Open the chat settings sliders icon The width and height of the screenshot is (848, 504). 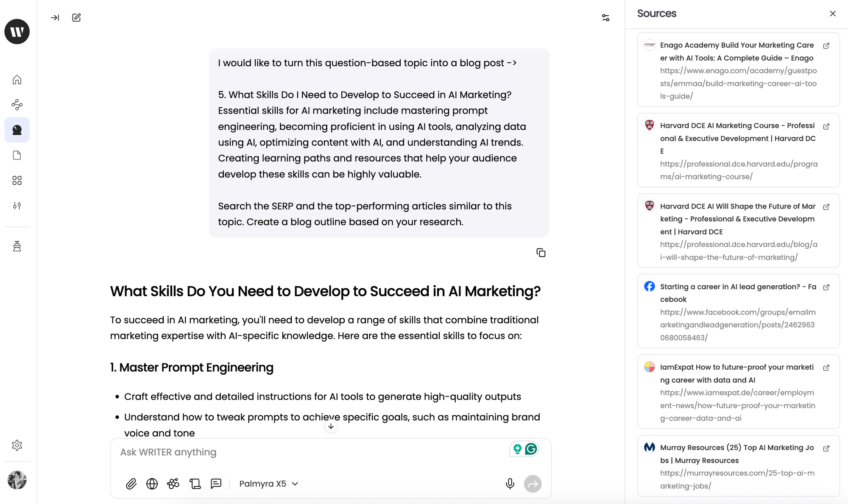[x=605, y=17]
